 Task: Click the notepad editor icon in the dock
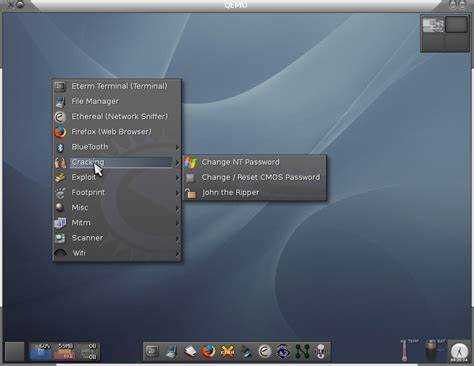tap(190, 352)
